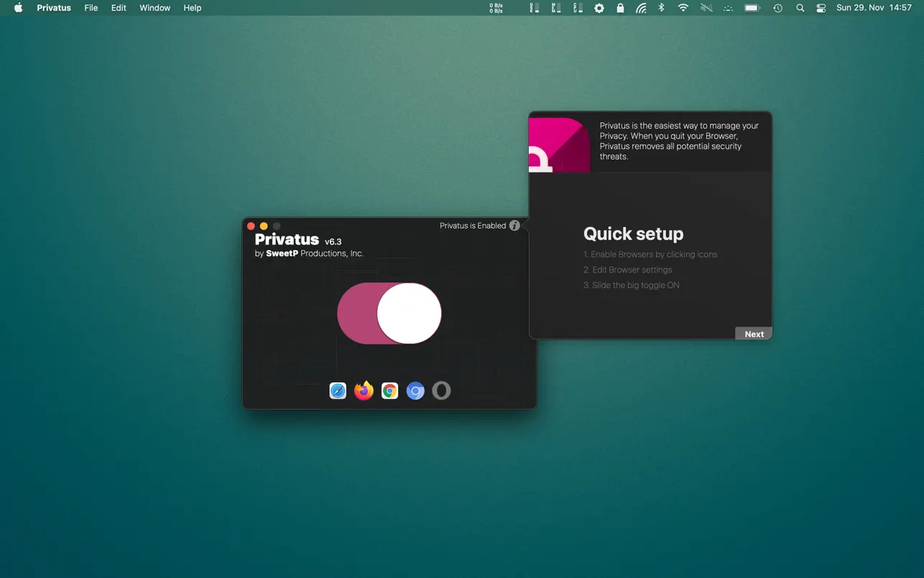Select the blue Chromium browser icon
The image size is (924, 578).
[415, 390]
